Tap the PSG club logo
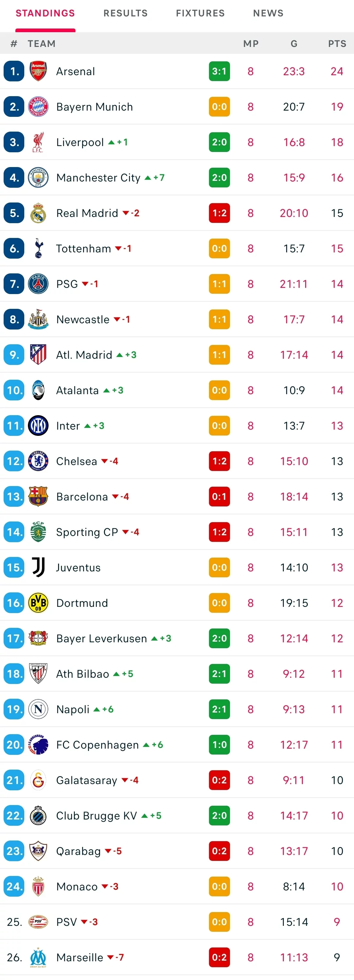 38,284
